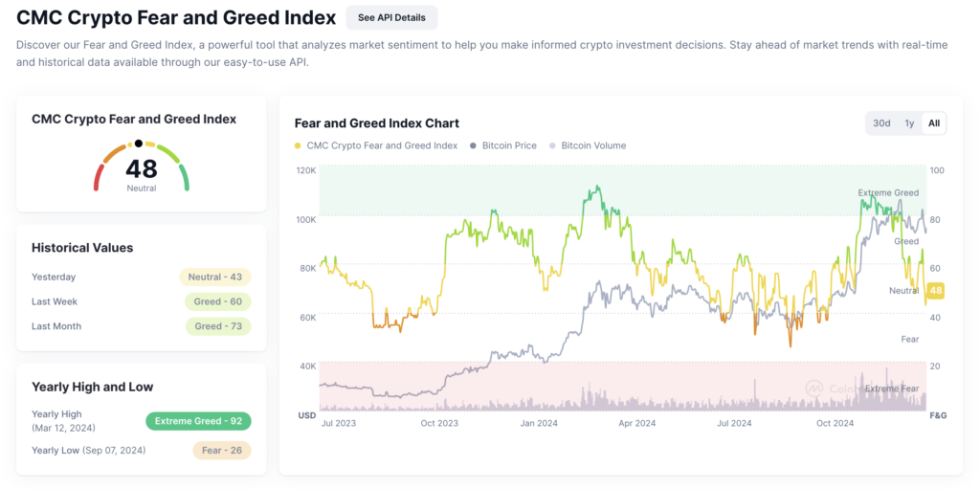Screen dimensions: 980x489
Task: Click the Historical Values heading
Action: (82, 248)
